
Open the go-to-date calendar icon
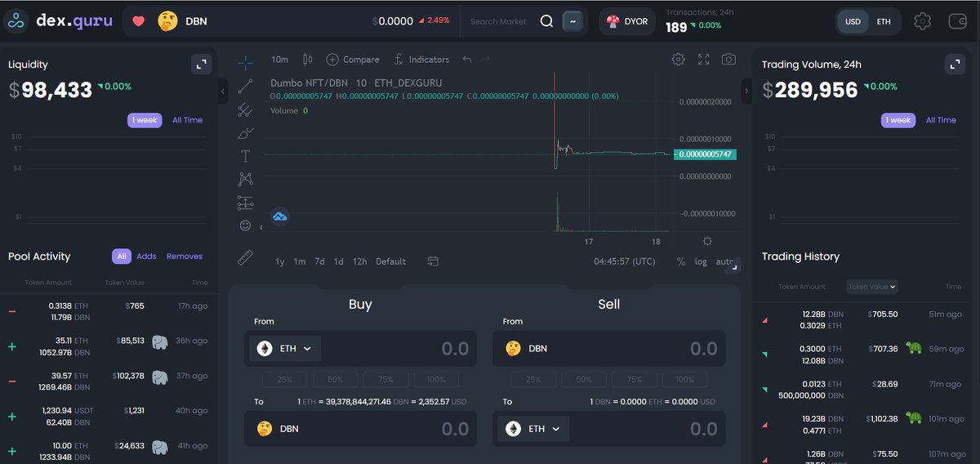pyautogui.click(x=433, y=261)
